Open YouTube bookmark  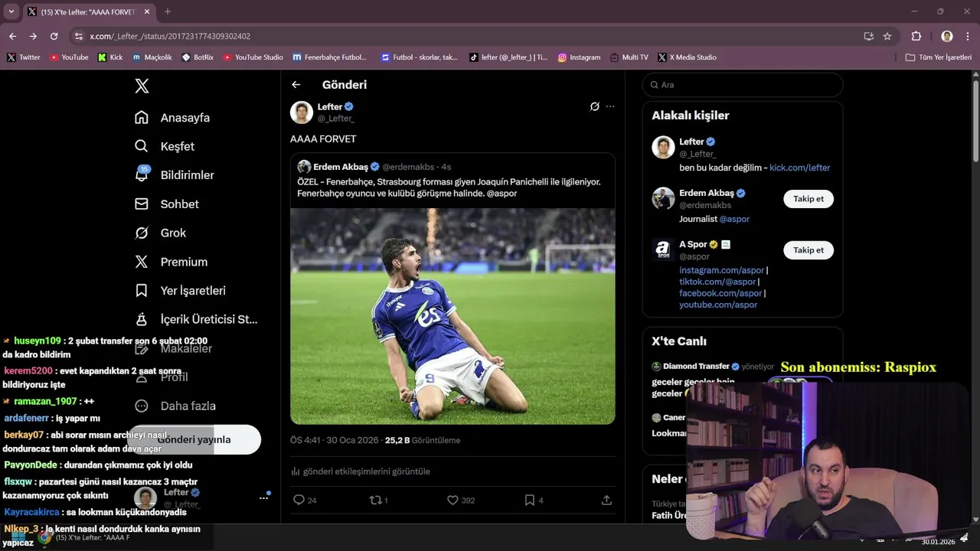69,57
